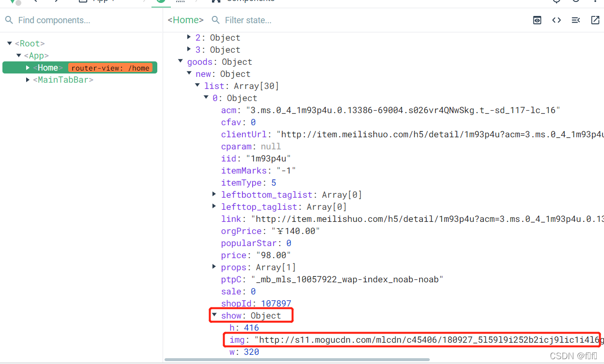Click the Filter state magnifier icon
Image resolution: width=604 pixels, height=364 pixels.
[216, 20]
